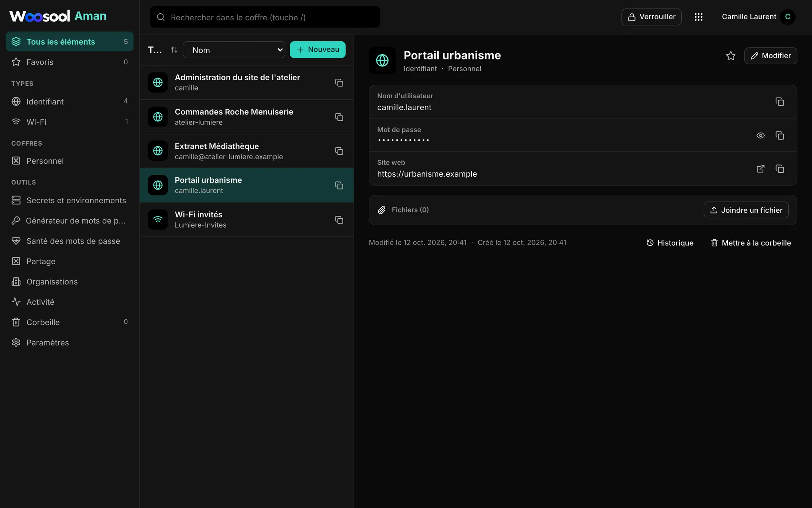The width and height of the screenshot is (812, 508).
Task: Click the Modifier button
Action: 770,56
